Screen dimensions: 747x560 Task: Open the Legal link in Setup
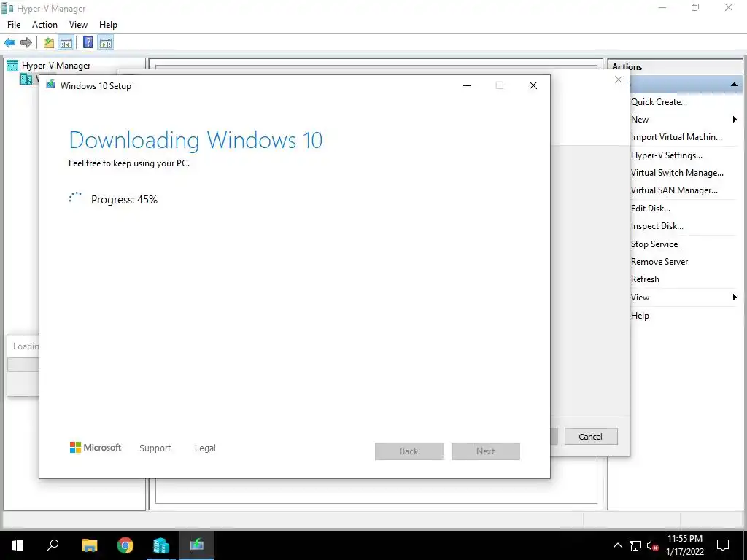(205, 448)
